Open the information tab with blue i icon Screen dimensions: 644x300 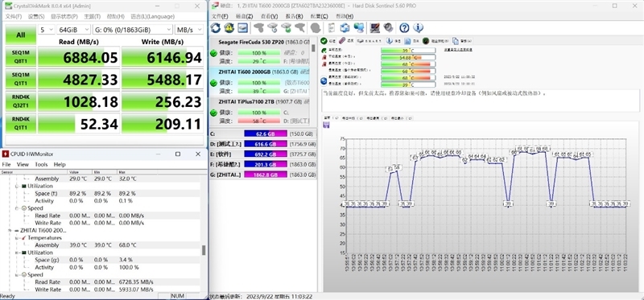pyautogui.click(x=394, y=41)
